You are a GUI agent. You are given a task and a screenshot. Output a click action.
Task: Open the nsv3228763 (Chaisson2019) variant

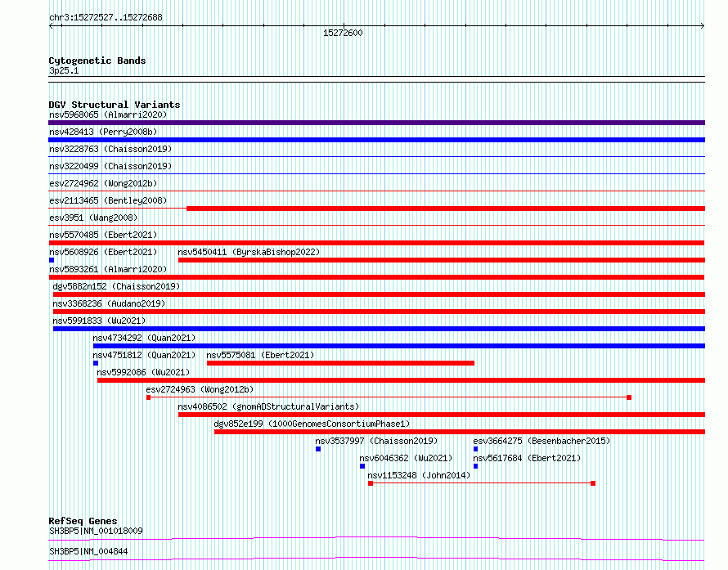pyautogui.click(x=110, y=149)
